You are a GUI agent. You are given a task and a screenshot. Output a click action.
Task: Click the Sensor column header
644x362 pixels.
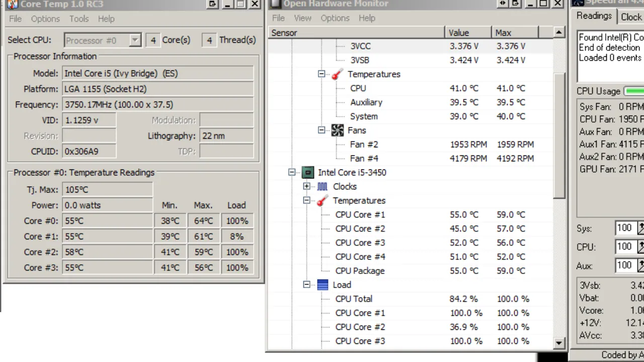pyautogui.click(x=356, y=33)
